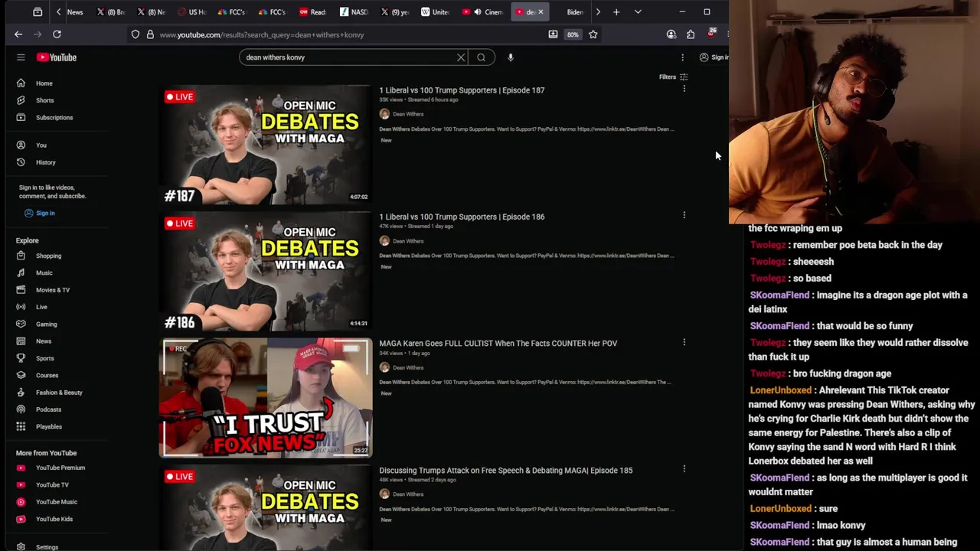
Task: Click top-right Sign in button
Action: [x=714, y=57]
